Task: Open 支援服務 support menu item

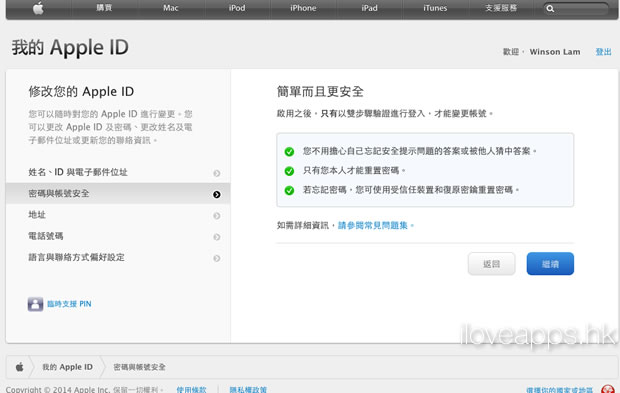Action: pos(501,8)
